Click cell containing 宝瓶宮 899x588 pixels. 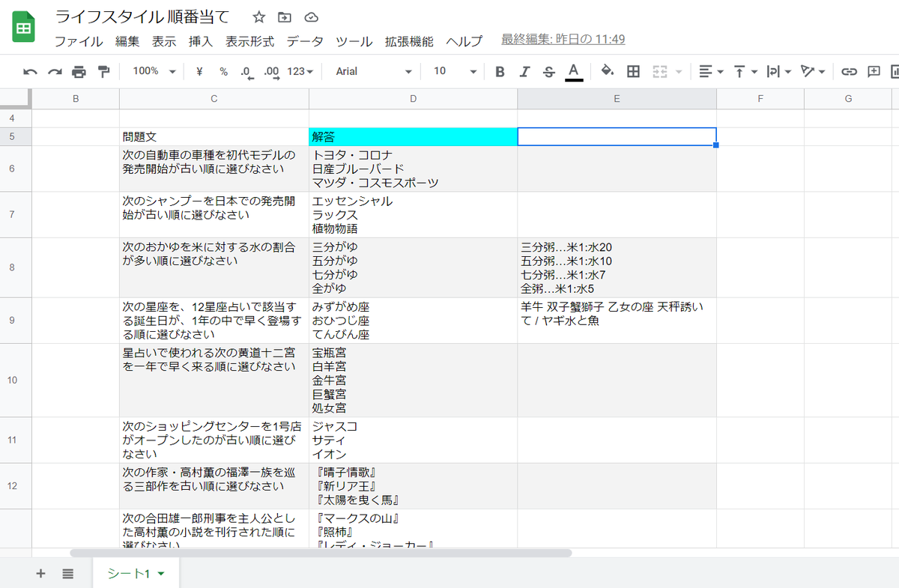[413, 380]
